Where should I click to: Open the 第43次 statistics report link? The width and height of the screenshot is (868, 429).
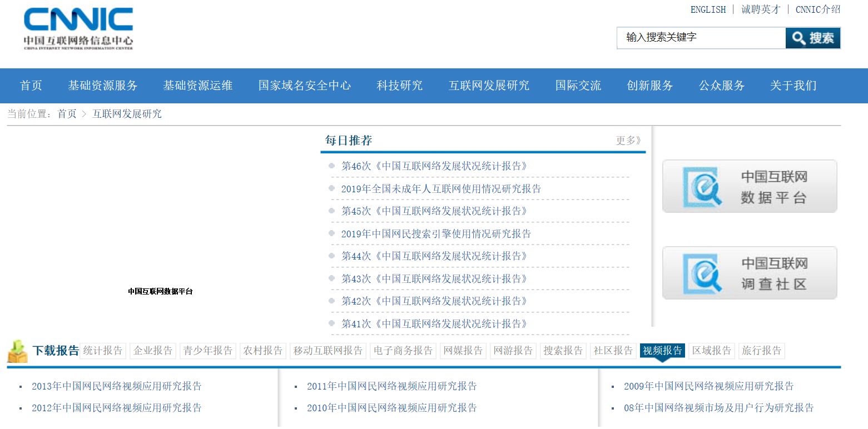pos(434,279)
